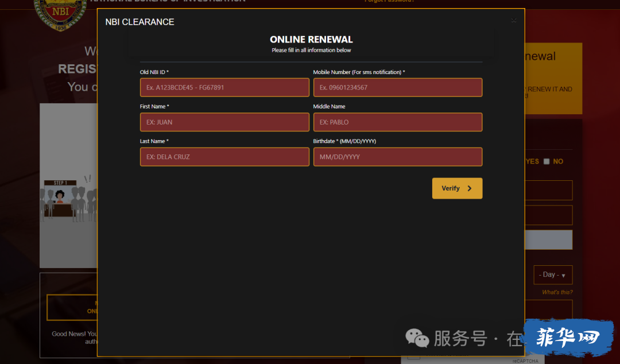The width and height of the screenshot is (620, 364).
Task: Click the ONLINE RENEWAL heading text
Action: [x=311, y=40]
